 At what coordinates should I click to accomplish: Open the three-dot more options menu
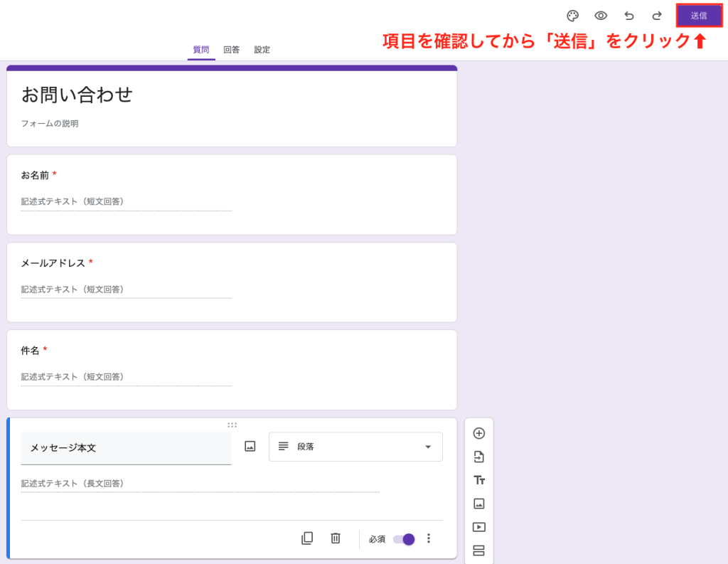coord(429,538)
